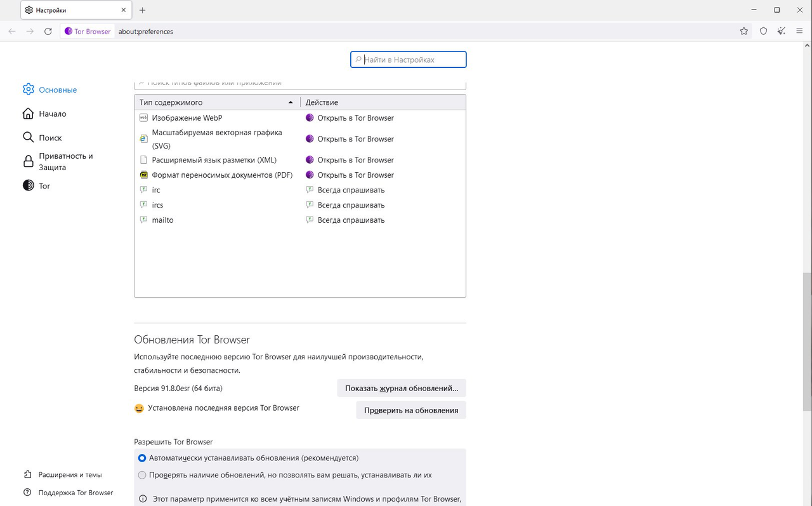Switch to Поиск settings category

[x=51, y=137]
